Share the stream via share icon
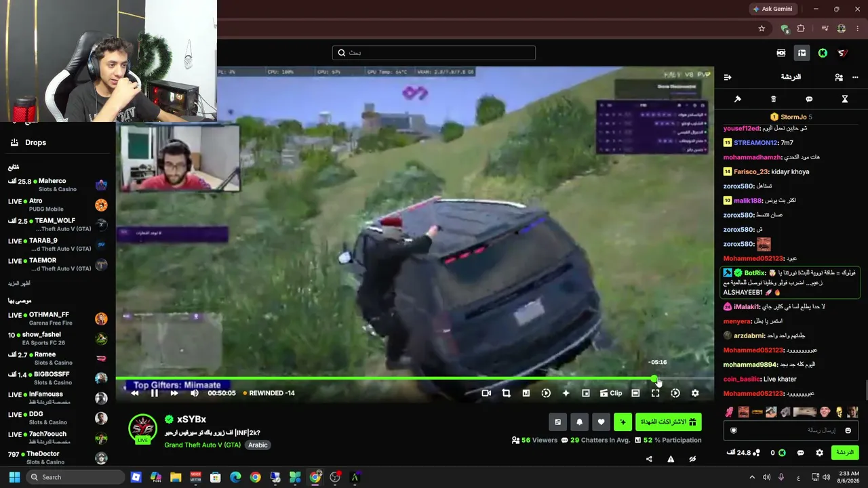Image resolution: width=868 pixels, height=488 pixels. coord(649,459)
